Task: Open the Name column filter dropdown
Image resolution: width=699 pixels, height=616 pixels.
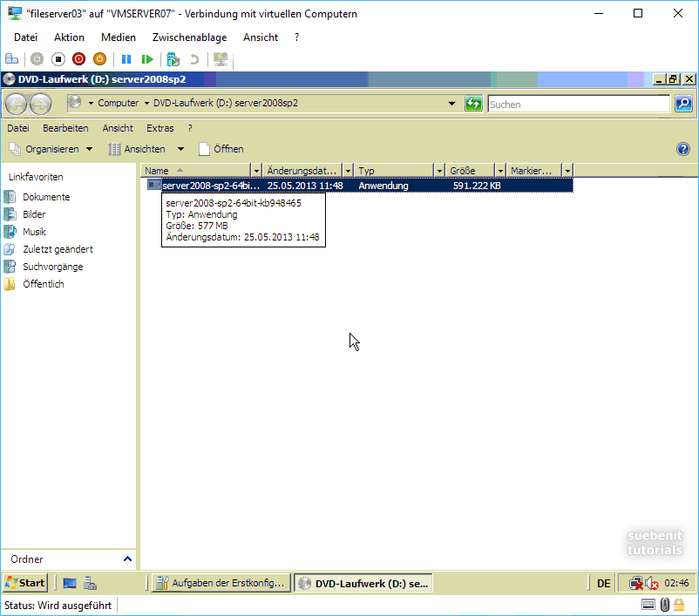Action: pyautogui.click(x=256, y=171)
